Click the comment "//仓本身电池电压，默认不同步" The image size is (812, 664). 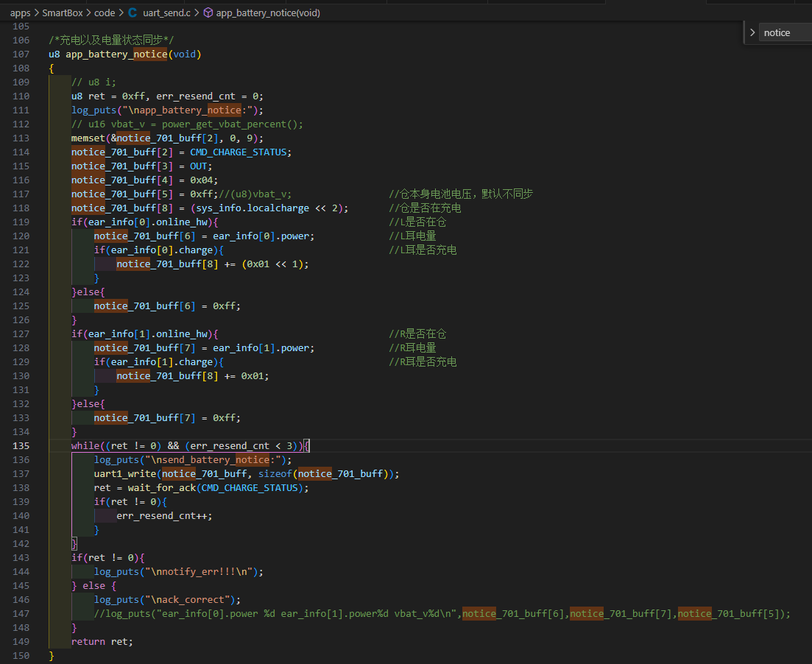pyautogui.click(x=461, y=194)
